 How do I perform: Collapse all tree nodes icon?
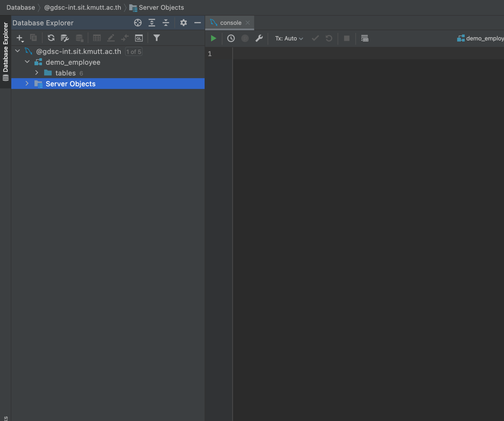[x=166, y=23]
